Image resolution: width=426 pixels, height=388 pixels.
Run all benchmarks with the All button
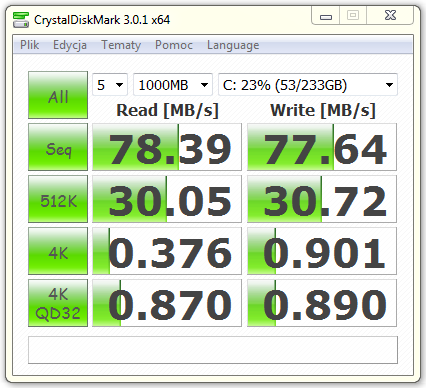tap(58, 95)
